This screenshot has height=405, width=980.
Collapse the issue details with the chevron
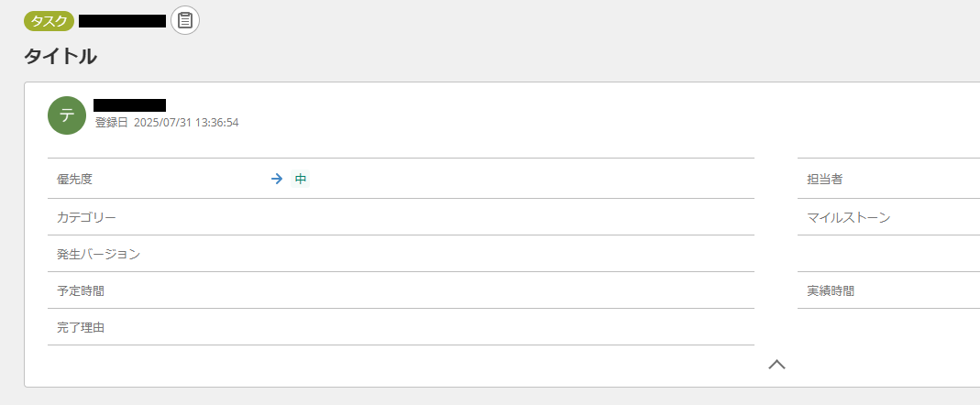click(x=776, y=365)
